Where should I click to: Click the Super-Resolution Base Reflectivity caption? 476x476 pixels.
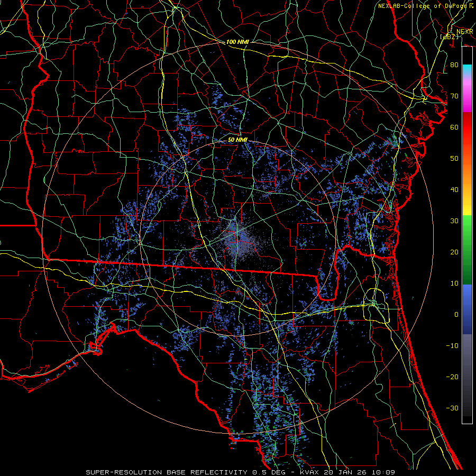241,472
